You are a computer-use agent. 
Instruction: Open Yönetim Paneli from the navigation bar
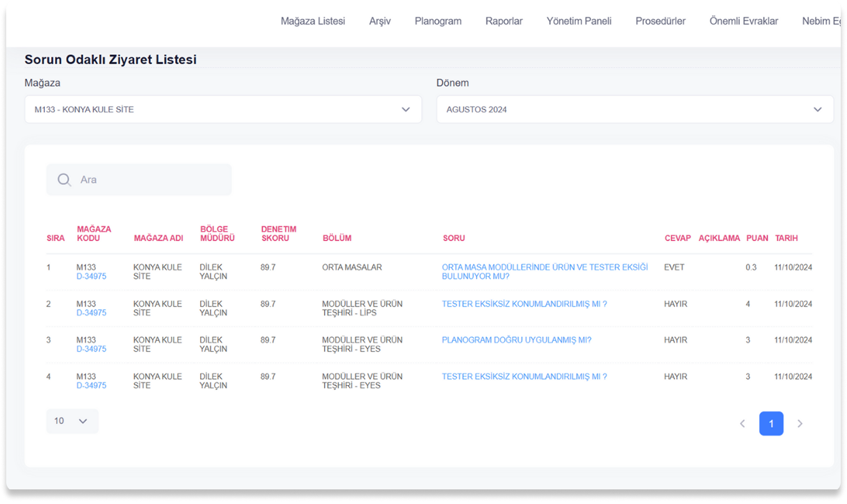point(578,21)
